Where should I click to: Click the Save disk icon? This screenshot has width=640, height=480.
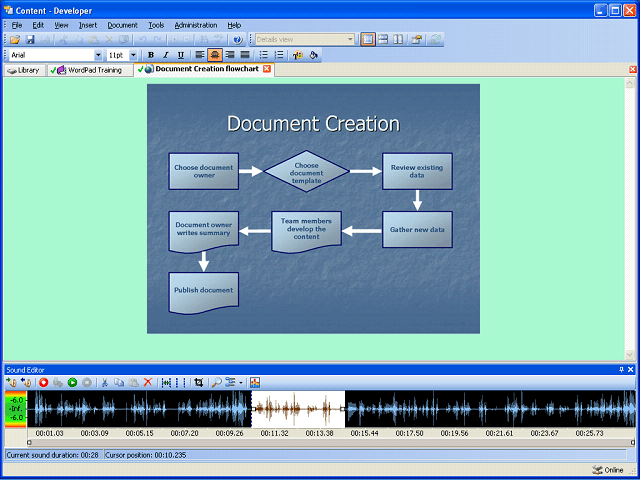pyautogui.click(x=30, y=40)
